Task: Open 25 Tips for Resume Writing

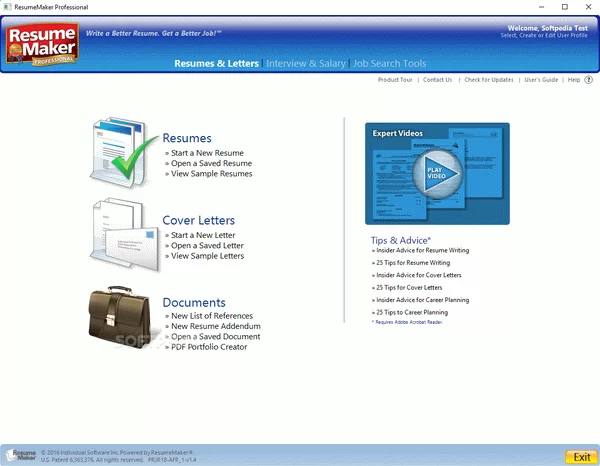Action: 411,263
